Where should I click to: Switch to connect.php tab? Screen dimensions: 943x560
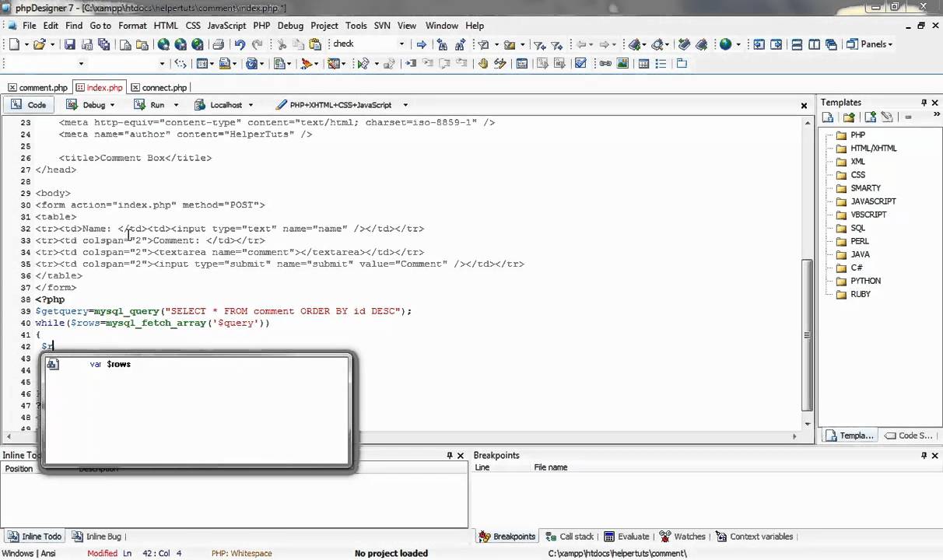159,88
